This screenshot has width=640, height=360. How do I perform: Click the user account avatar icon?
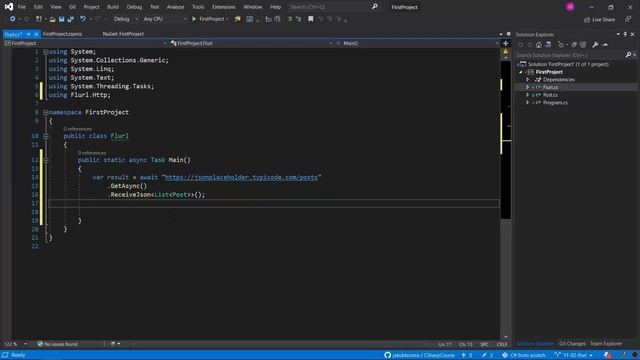pyautogui.click(x=570, y=7)
